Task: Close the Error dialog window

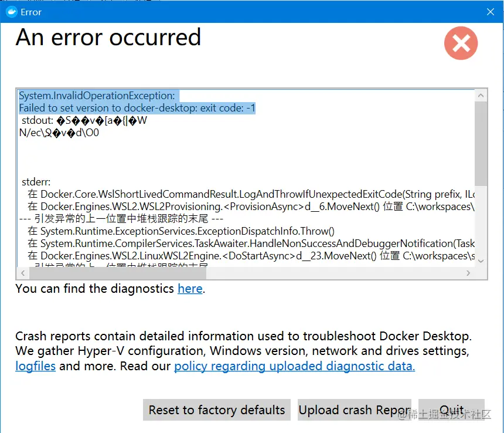Action: pyautogui.click(x=490, y=12)
